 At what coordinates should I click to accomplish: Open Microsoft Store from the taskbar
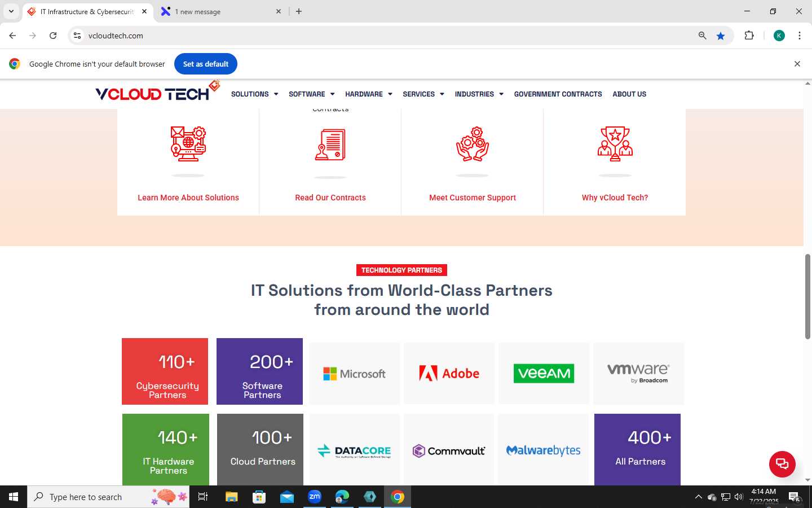(259, 497)
